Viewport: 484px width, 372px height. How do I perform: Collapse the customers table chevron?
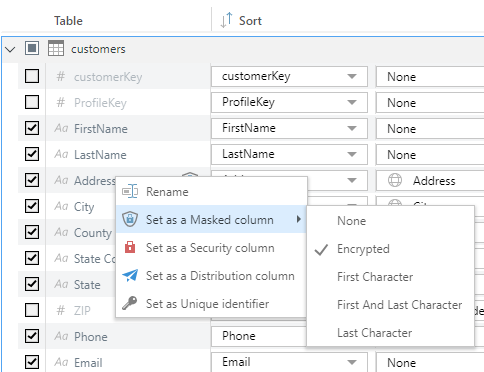(10, 50)
